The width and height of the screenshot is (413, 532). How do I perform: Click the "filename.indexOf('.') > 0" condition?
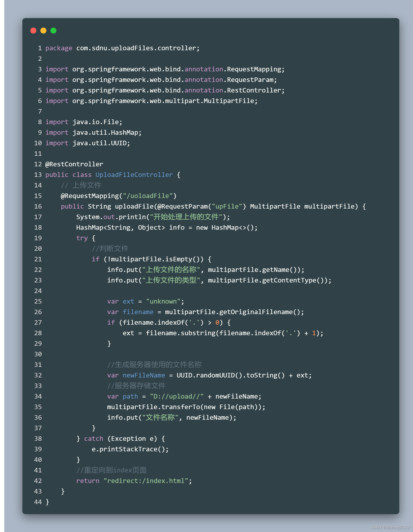pyautogui.click(x=171, y=322)
